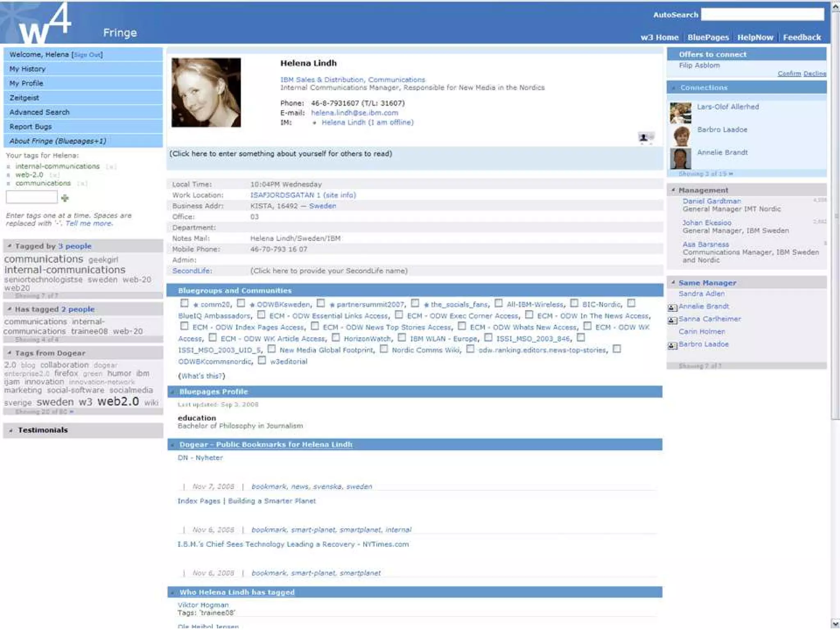This screenshot has width=840, height=630.
Task: Click the scroll down arrow at bottom right
Action: pos(835,623)
